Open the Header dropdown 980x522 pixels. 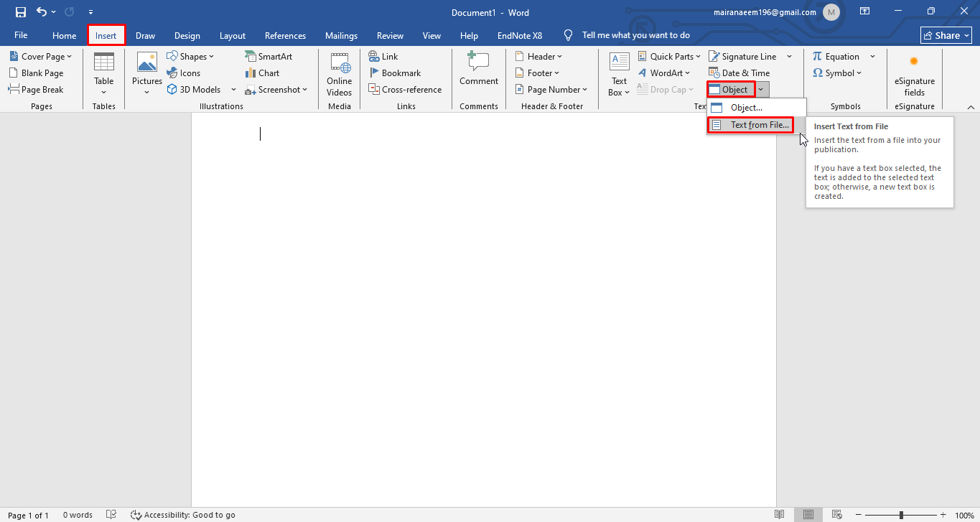coord(538,57)
